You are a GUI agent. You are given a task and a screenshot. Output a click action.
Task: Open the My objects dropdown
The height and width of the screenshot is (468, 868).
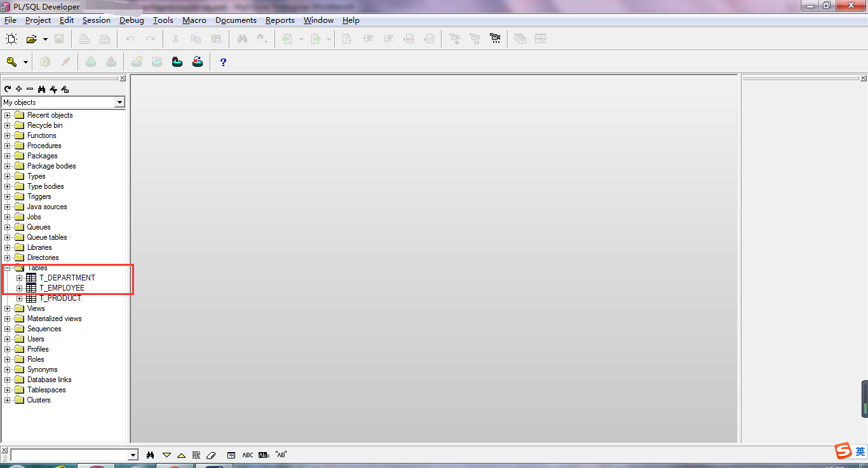pos(119,102)
